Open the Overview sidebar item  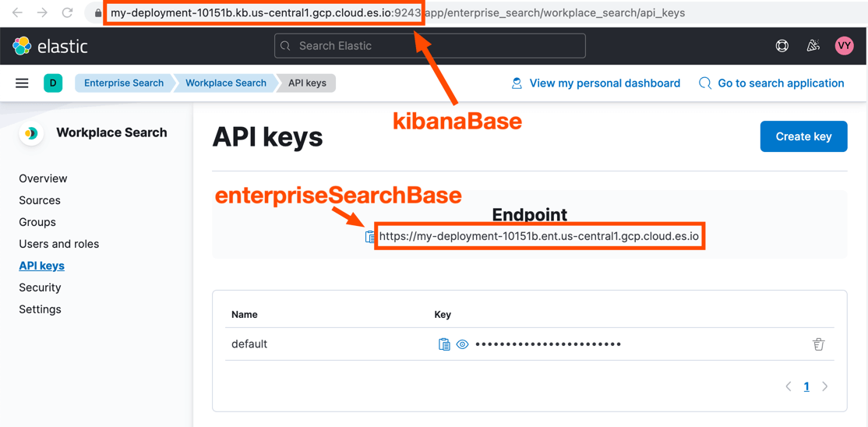(x=43, y=178)
